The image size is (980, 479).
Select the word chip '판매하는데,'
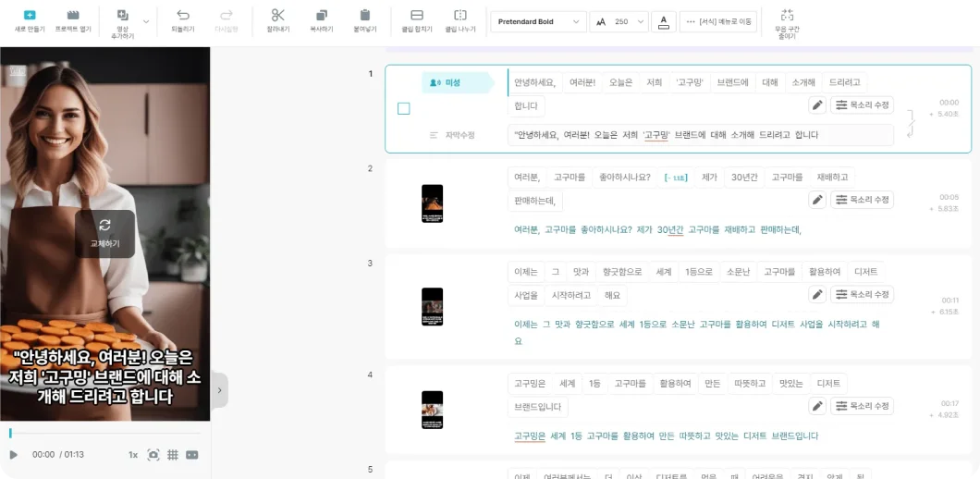(535, 202)
